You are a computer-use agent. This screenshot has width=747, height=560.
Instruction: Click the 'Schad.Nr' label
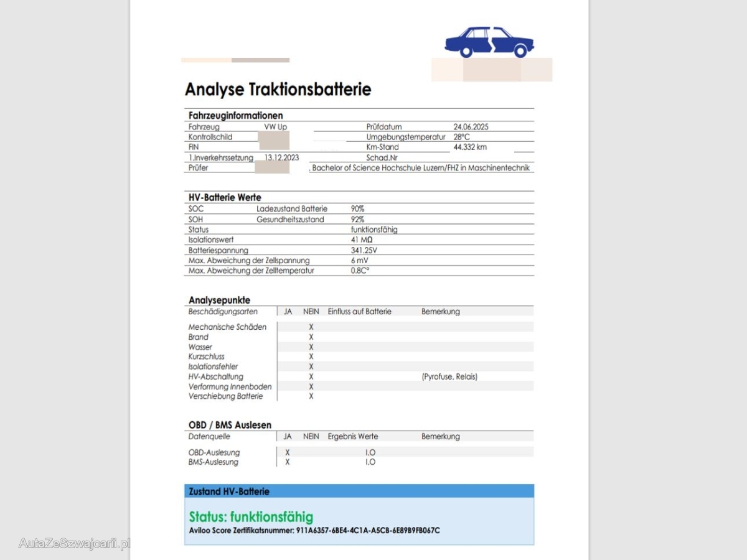382,157
